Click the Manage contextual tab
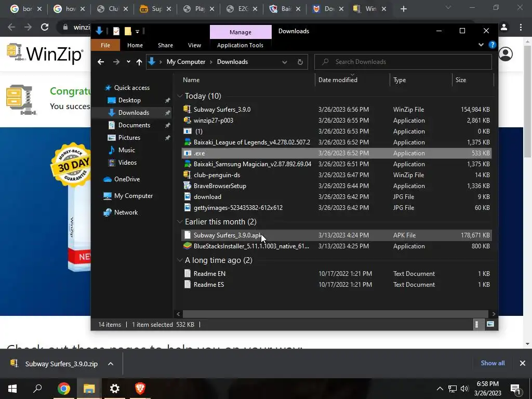This screenshot has height=399, width=532. point(240,32)
